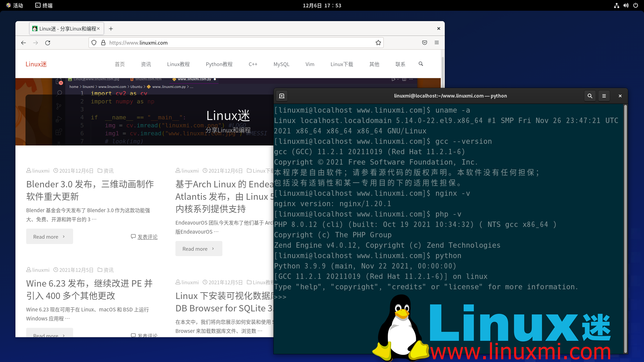Open the clock and calendar panel

point(322,5)
